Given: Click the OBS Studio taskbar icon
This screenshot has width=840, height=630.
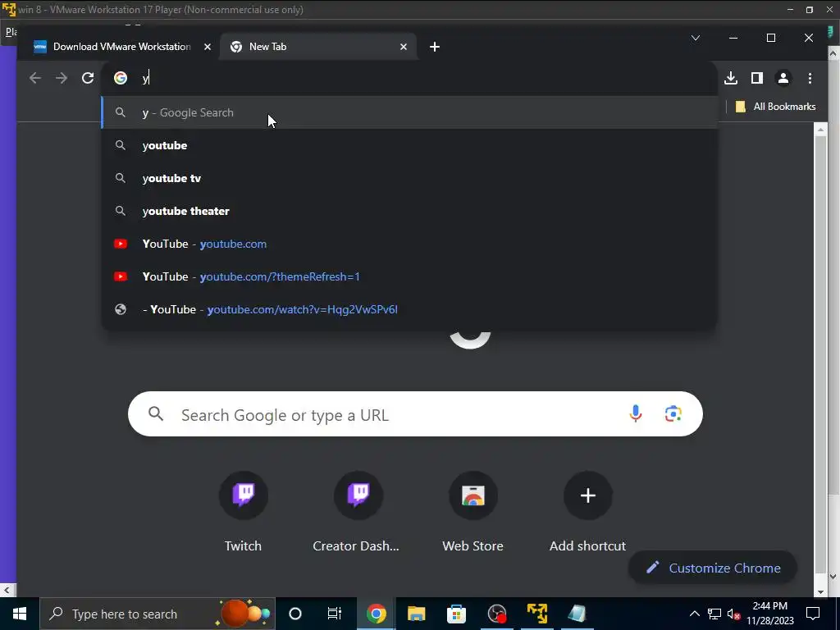Looking at the screenshot, I should [x=496, y=614].
